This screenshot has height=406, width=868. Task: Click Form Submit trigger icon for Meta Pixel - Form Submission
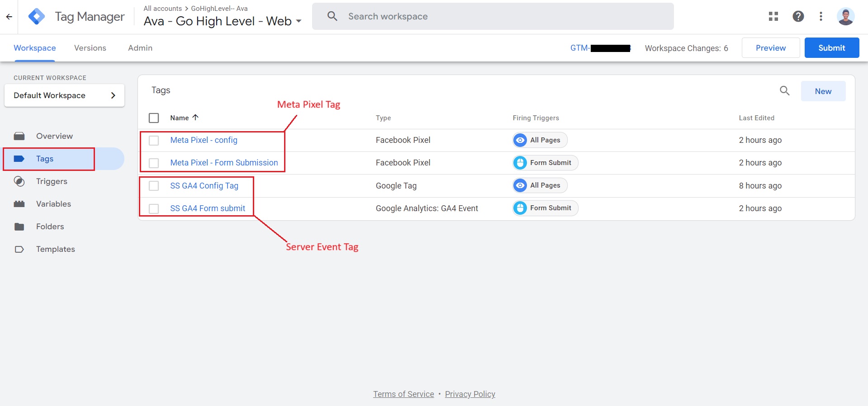[521, 163]
